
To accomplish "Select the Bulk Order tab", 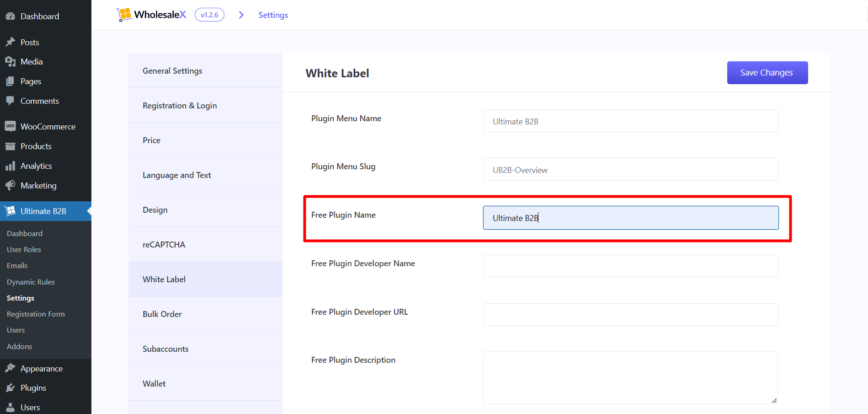I will [x=205, y=314].
